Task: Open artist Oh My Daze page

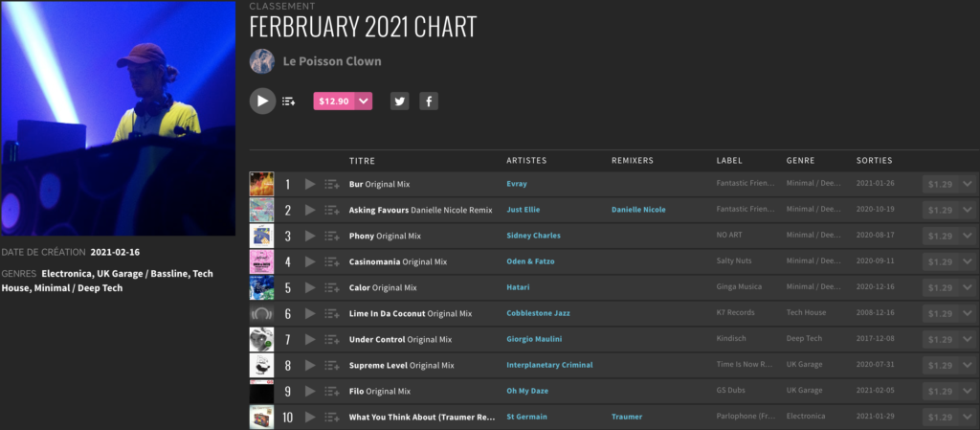Action: pyautogui.click(x=527, y=392)
